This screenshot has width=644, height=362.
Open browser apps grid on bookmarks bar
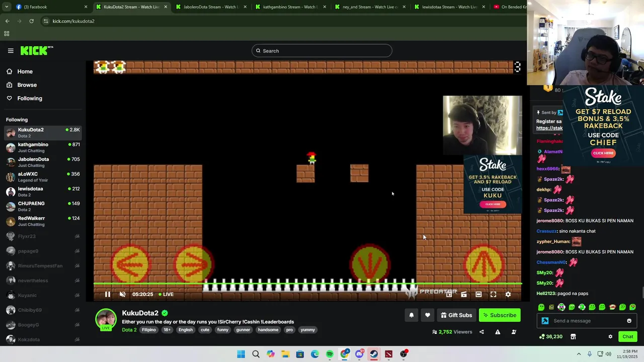click(7, 34)
